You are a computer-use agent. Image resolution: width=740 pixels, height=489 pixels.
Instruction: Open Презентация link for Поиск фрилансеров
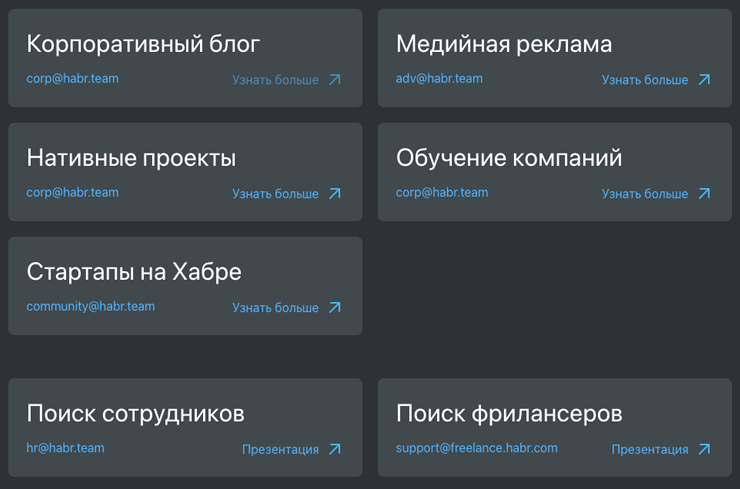point(649,450)
